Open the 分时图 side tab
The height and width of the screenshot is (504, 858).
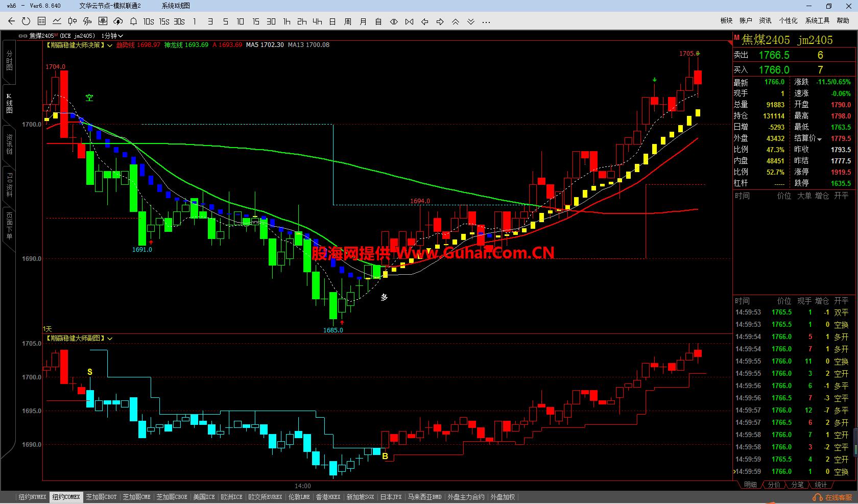[x=9, y=60]
